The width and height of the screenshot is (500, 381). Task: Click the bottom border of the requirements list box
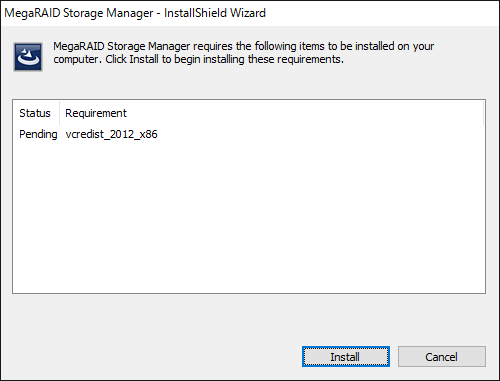(249, 293)
